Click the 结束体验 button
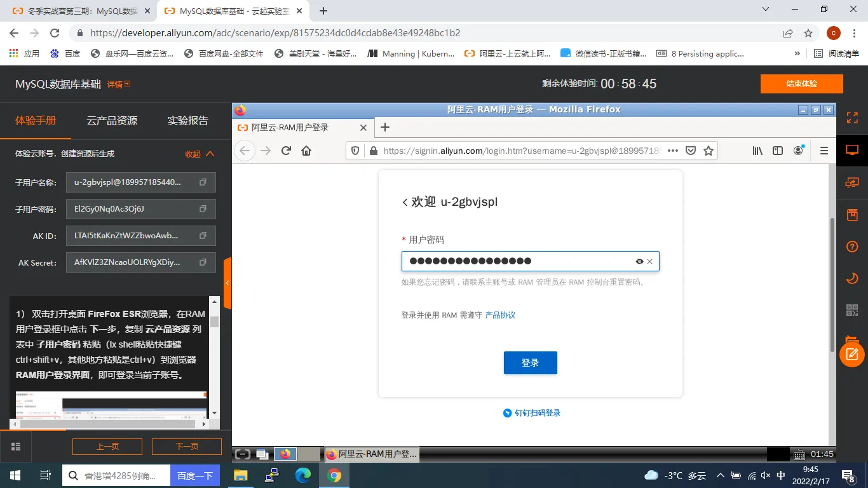 [802, 84]
